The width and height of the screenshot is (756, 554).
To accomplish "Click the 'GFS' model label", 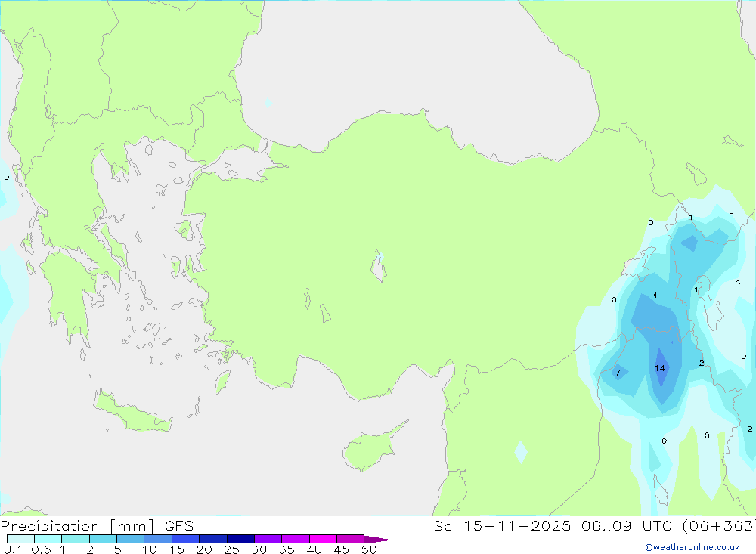I will click(x=179, y=525).
